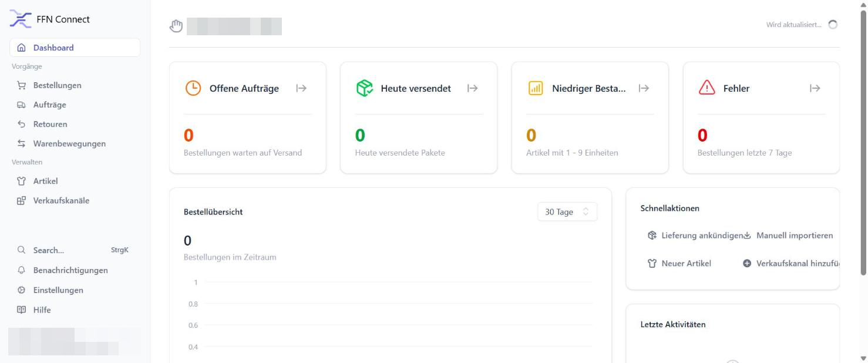Click the red warning triangle on Fehler
This screenshot has height=363, width=868.
[706, 88]
